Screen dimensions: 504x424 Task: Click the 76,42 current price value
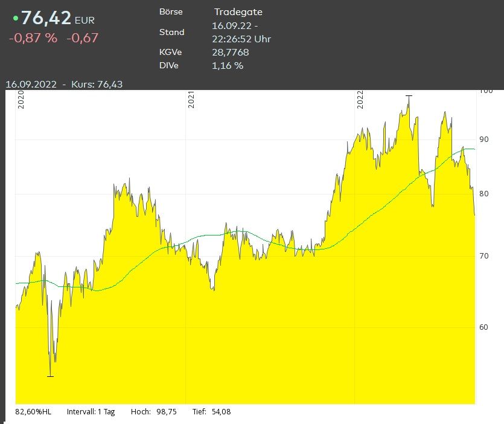(46, 18)
